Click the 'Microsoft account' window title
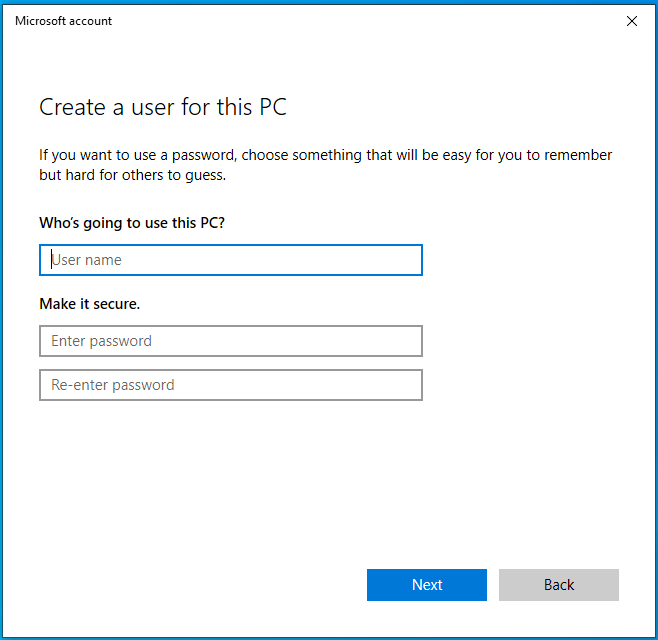The height and width of the screenshot is (640, 658). pos(63,21)
